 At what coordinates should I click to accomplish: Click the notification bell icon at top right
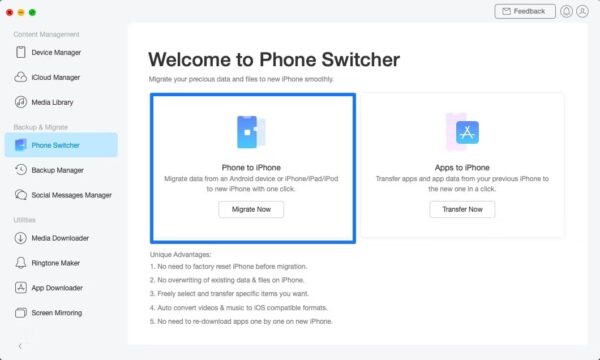tap(566, 11)
